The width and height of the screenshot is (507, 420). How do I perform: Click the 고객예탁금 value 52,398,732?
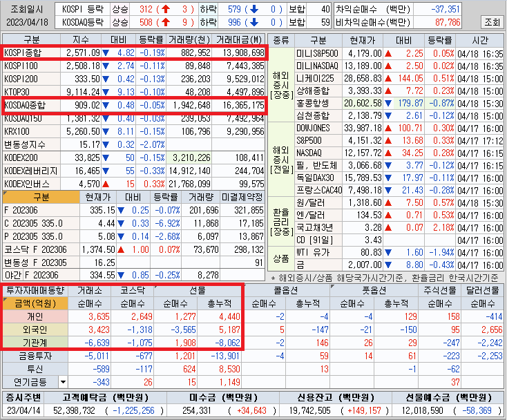point(74,410)
